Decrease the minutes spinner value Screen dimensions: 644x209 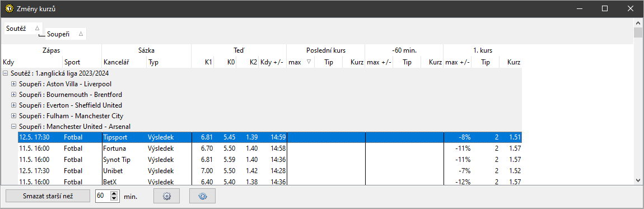(115, 199)
